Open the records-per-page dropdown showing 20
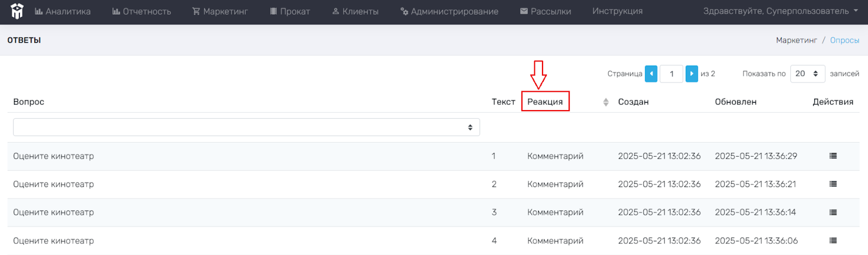This screenshot has width=868, height=255. 808,74
